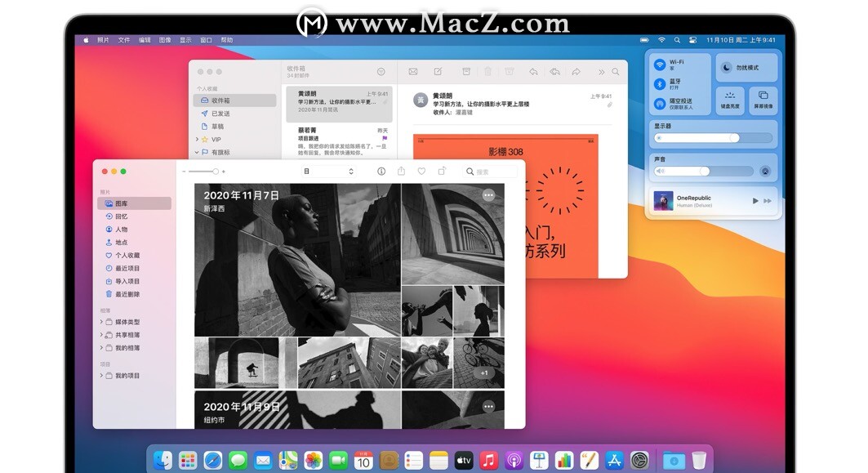Open 显示 menu in menu bar

(185, 40)
